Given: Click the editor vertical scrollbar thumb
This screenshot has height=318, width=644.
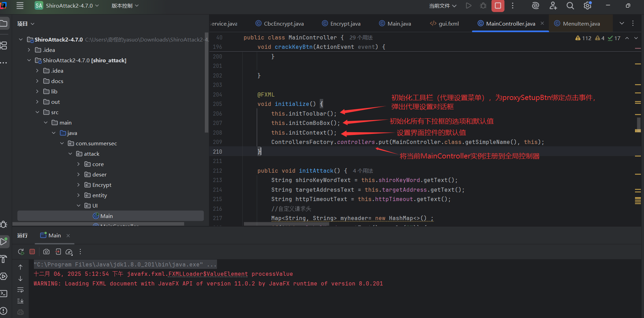Looking at the screenshot, I should (638, 124).
